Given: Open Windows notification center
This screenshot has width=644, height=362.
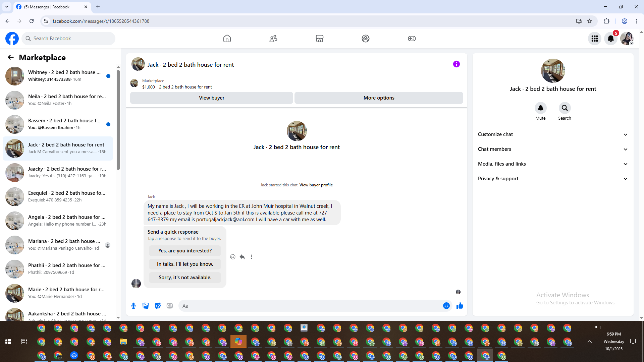Looking at the screenshot, I should point(633,342).
